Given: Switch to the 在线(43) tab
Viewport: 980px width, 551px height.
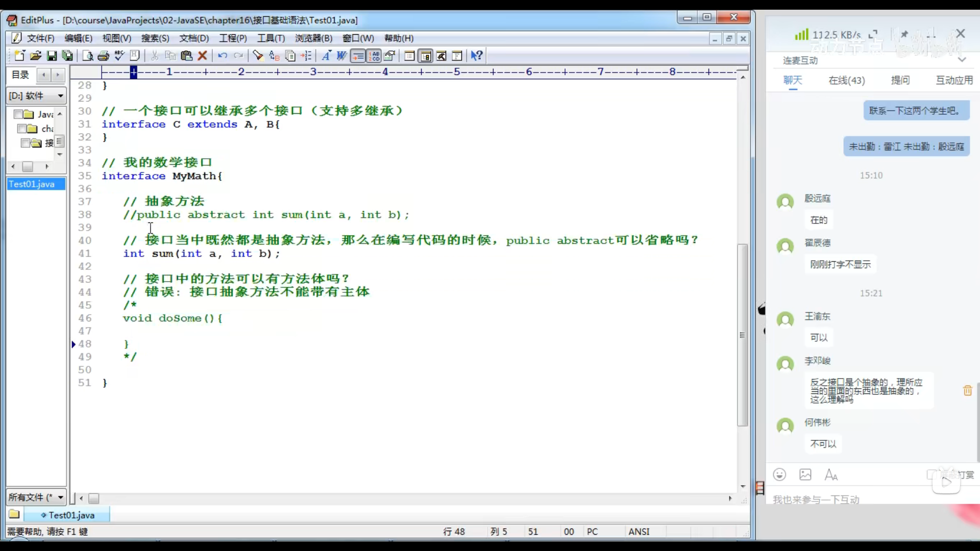Looking at the screenshot, I should (x=846, y=80).
